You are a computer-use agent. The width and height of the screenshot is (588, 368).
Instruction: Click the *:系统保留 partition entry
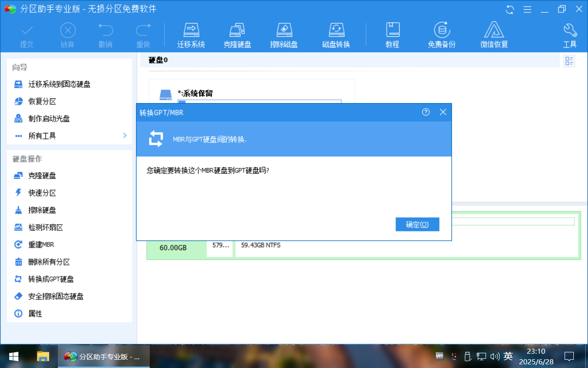195,93
